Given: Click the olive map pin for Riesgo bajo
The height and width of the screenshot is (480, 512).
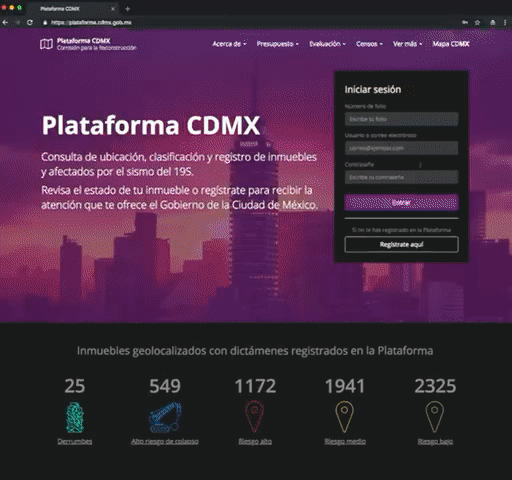Looking at the screenshot, I should tap(435, 417).
